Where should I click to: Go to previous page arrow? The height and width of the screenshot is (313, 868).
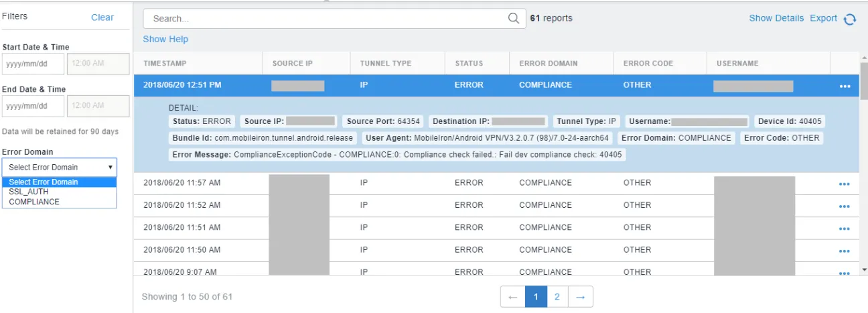512,296
